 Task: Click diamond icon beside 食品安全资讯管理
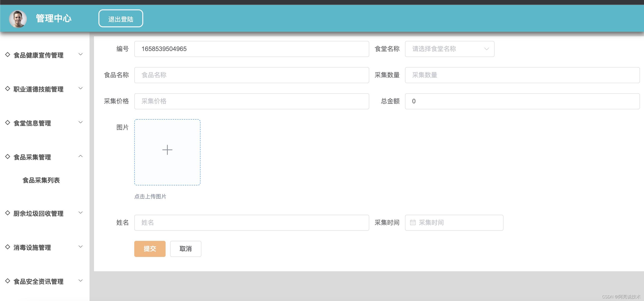8,281
